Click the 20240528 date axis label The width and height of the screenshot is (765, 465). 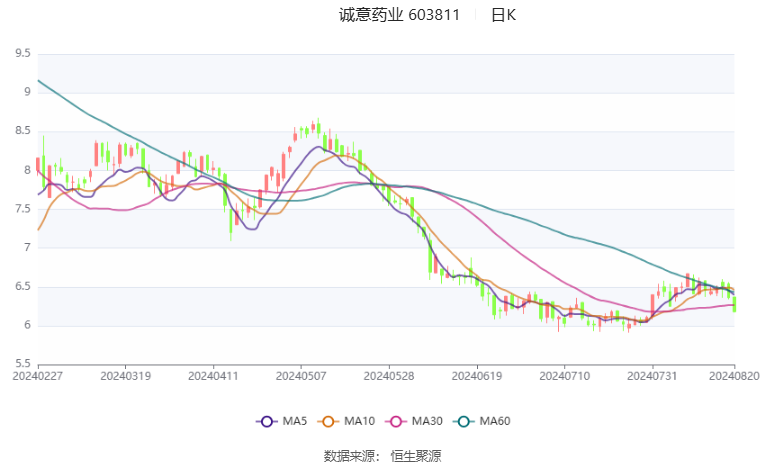[x=389, y=376]
